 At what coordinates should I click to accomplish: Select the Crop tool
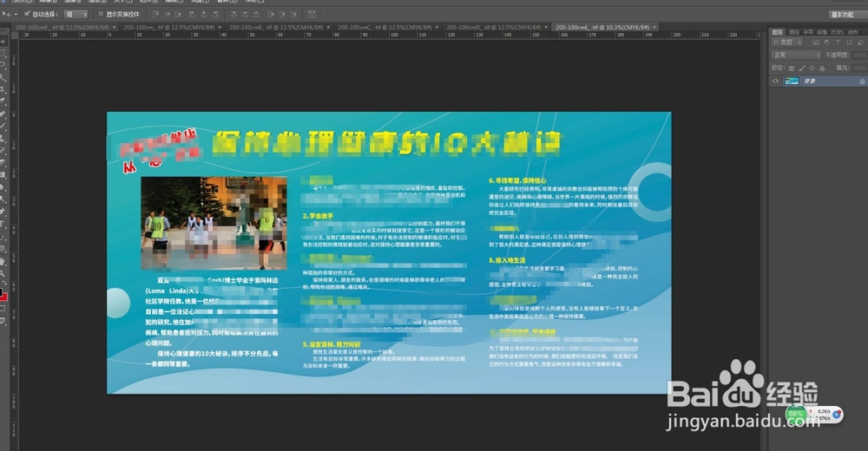3,91
